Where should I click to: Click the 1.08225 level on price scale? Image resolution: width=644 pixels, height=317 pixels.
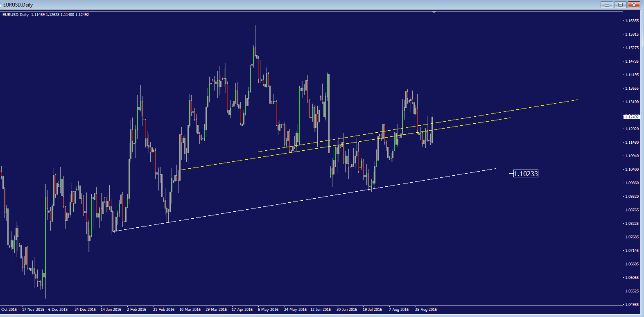[x=632, y=224]
